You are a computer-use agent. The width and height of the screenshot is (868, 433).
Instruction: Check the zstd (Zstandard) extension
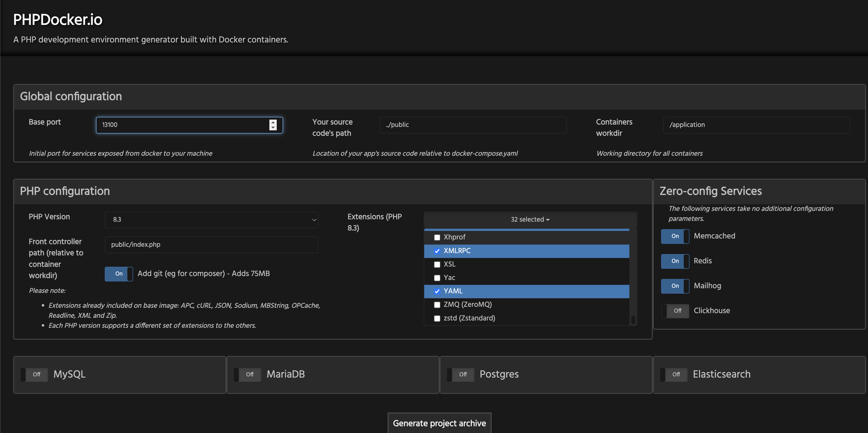(437, 318)
